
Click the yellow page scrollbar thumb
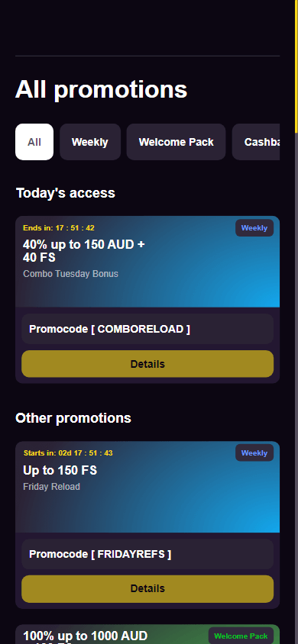point(296,66)
